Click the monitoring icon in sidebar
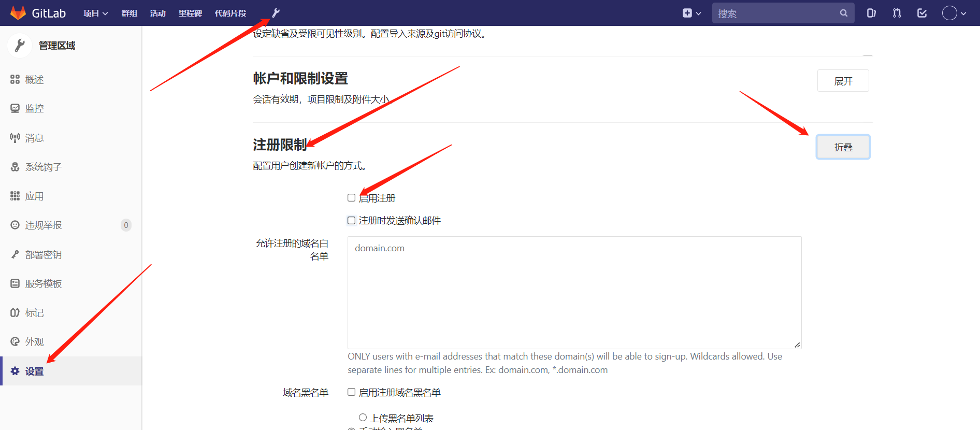 click(15, 108)
